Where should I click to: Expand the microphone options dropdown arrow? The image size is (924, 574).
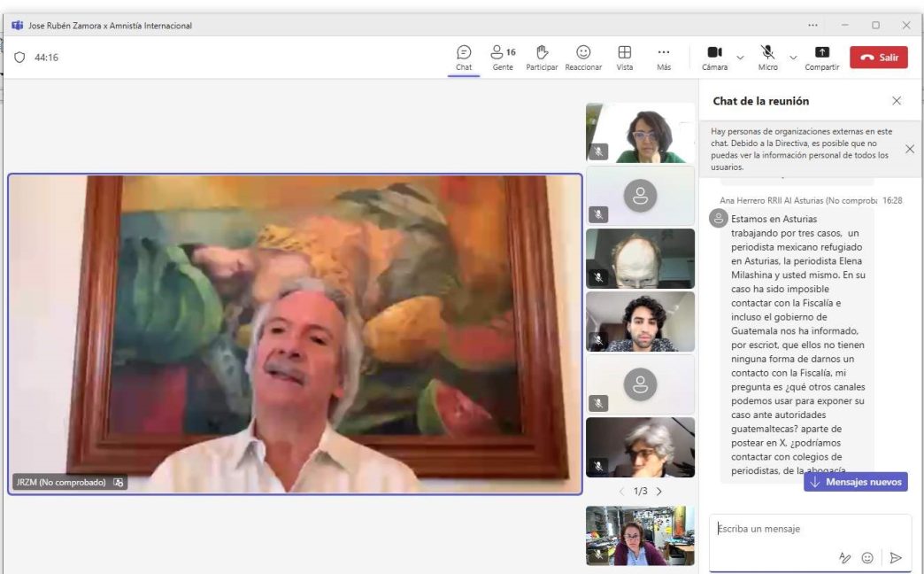(x=793, y=58)
